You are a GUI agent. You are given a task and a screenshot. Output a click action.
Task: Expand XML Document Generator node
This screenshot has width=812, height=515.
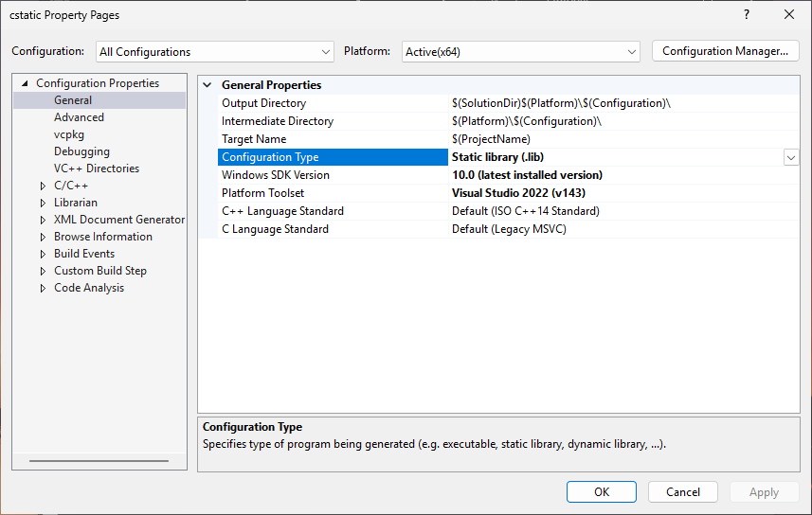click(43, 220)
